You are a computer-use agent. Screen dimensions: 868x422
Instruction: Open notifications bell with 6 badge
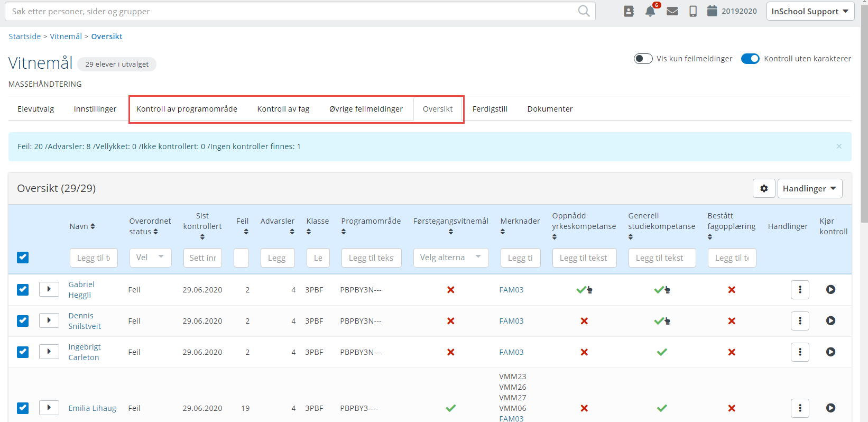[x=650, y=11]
